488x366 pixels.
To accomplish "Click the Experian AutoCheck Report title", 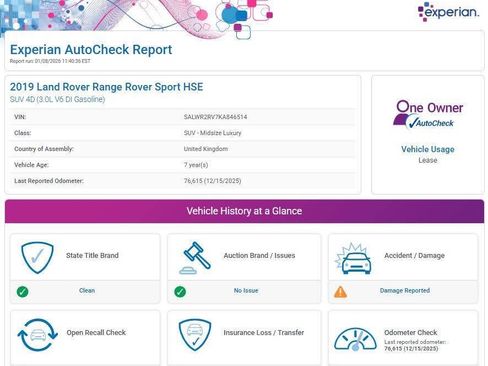I will pos(91,50).
